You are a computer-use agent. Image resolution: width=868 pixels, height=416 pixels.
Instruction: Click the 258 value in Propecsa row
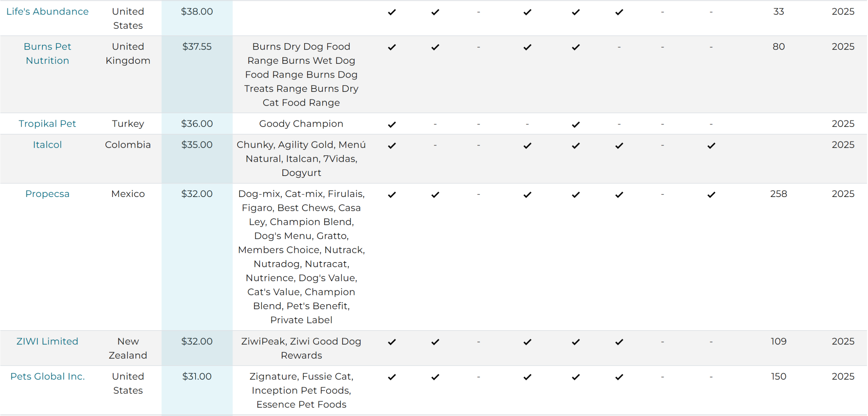pyautogui.click(x=778, y=194)
